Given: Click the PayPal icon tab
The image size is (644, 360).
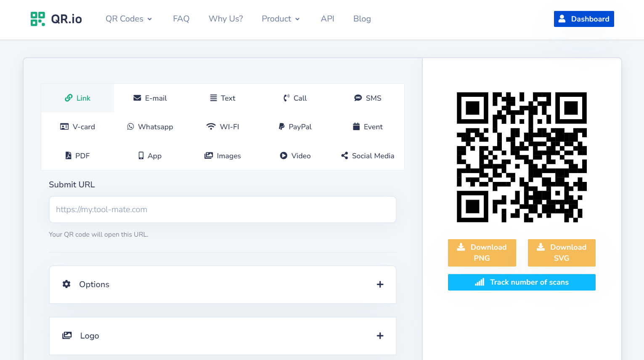Looking at the screenshot, I should [x=281, y=126].
